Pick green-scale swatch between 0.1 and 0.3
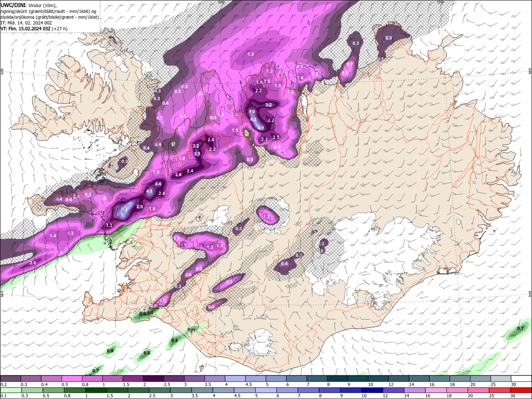The image size is (532, 399). pyautogui.click(x=10, y=390)
